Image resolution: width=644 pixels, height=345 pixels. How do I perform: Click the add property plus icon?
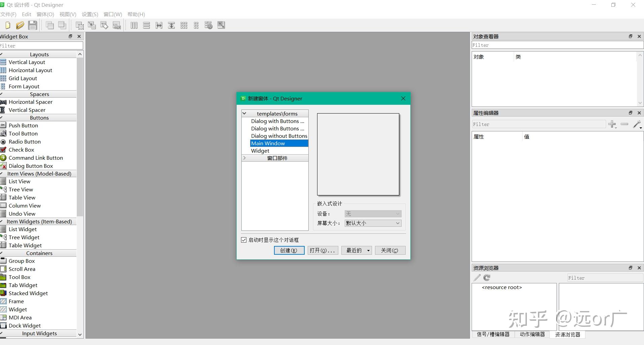(612, 124)
